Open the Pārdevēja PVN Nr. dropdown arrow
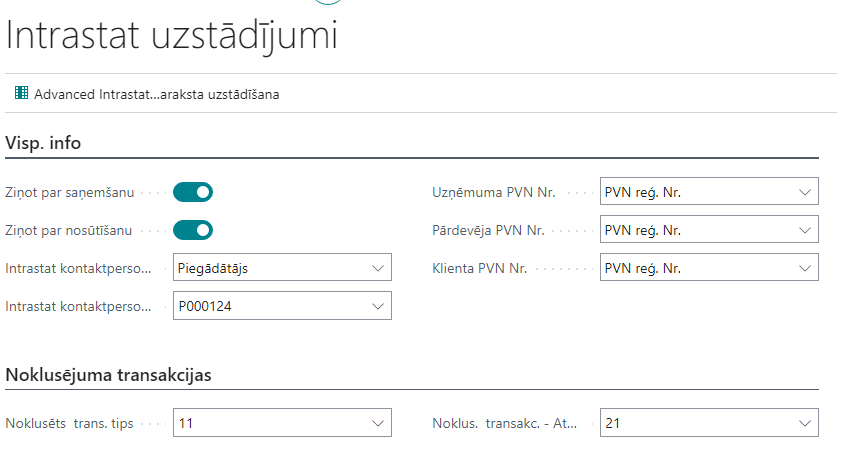The image size is (851, 454). 804,230
